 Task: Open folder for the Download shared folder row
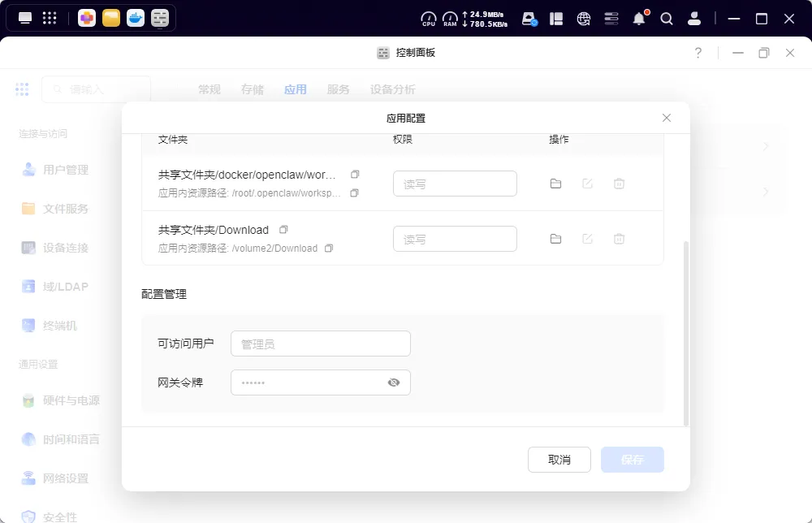[555, 239]
